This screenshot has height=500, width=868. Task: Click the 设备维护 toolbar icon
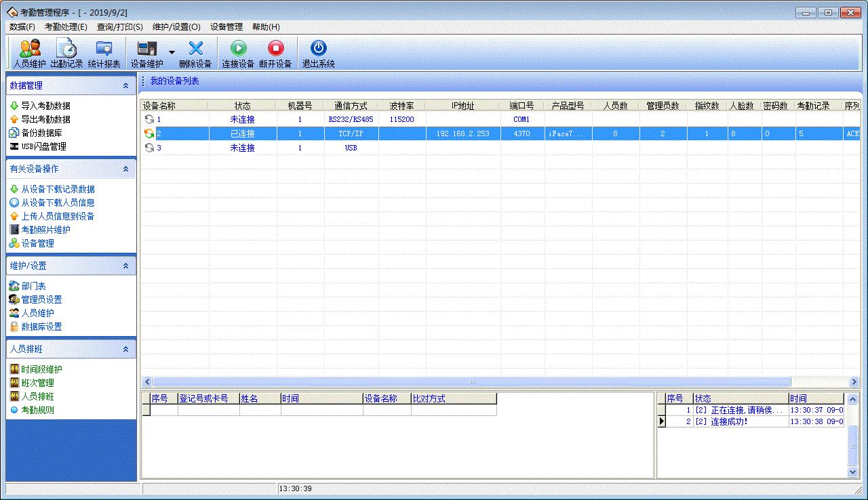[x=147, y=52]
